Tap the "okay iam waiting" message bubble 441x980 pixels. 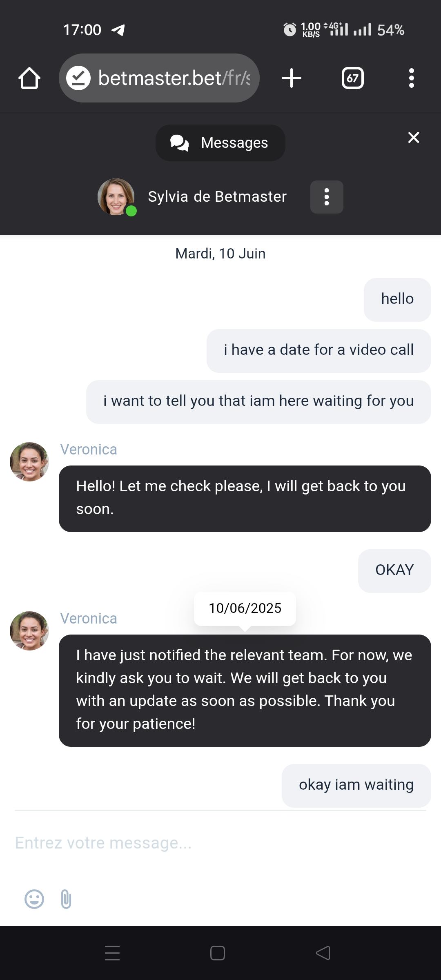[356, 785]
